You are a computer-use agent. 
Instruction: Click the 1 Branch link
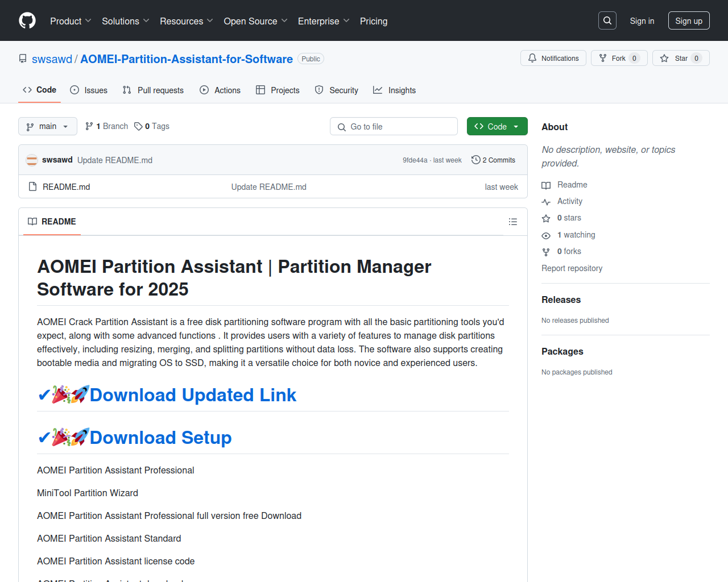pyautogui.click(x=107, y=126)
